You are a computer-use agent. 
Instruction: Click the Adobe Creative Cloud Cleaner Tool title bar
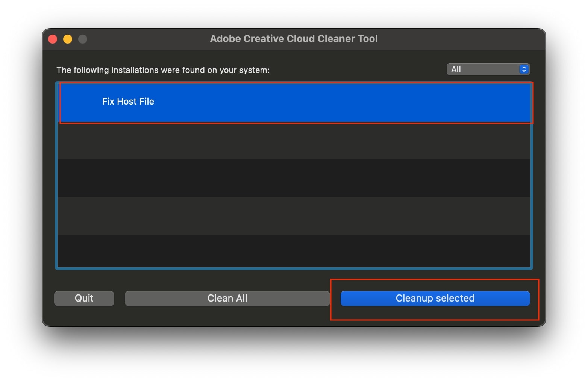294,39
